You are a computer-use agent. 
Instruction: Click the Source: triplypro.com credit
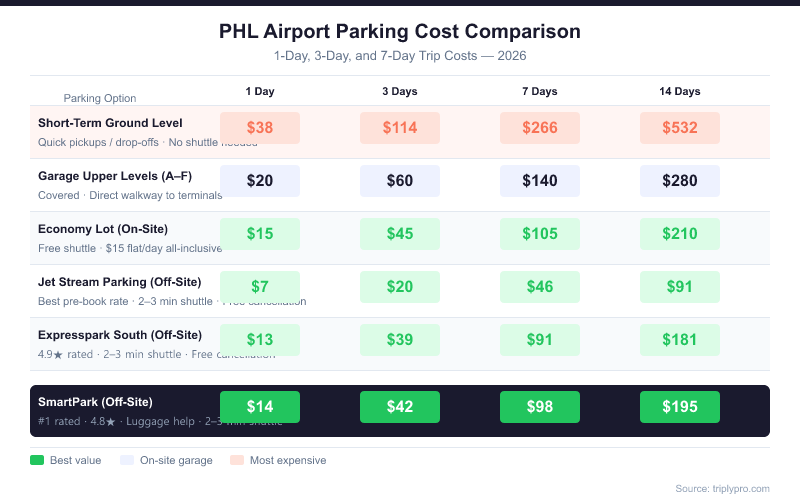(722, 488)
